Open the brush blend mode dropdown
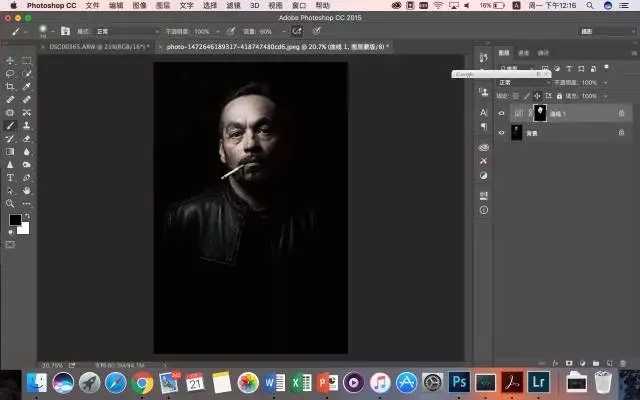 coord(127,31)
